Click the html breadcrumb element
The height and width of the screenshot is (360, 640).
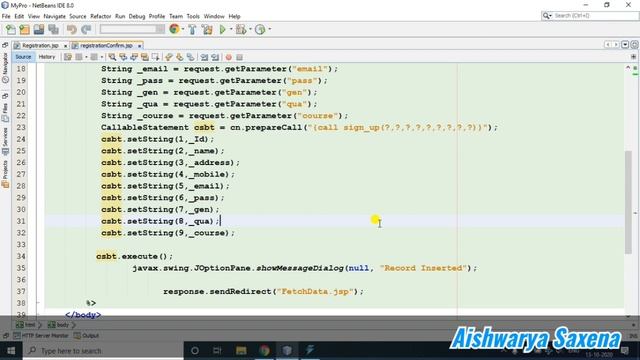[x=26, y=325]
